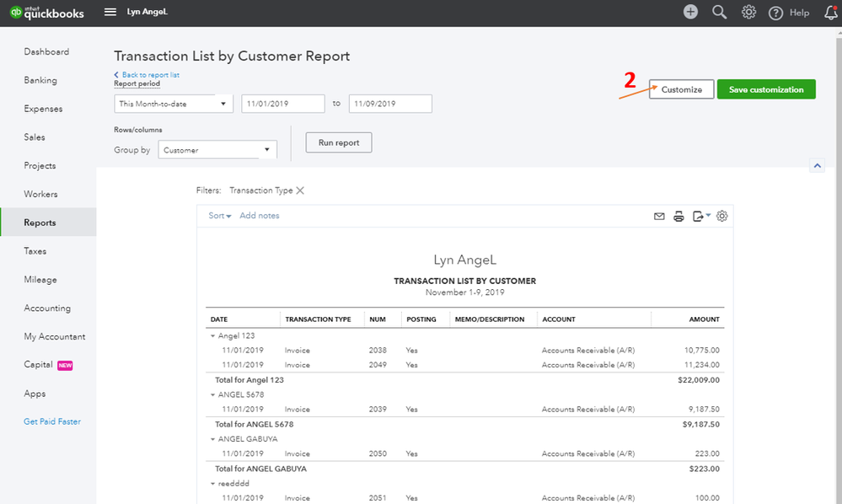Screen dimensions: 842x504
Task: Click the Lyn AngeL company name in header
Action: [147, 12]
